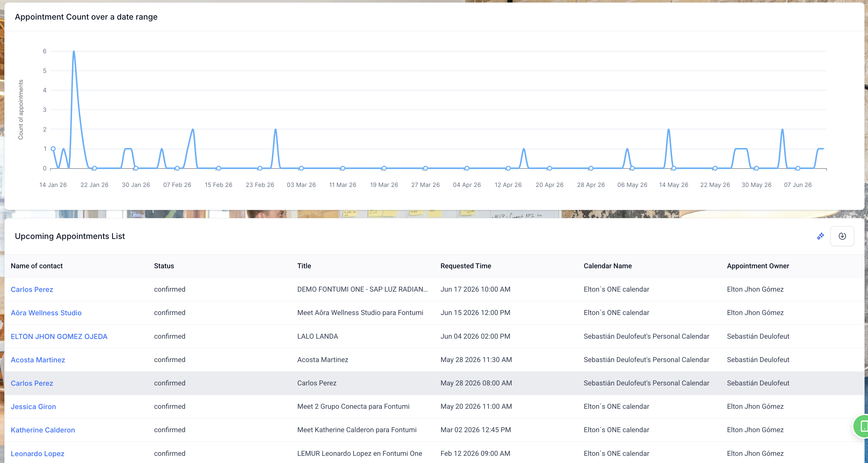Viewport: 868px width, 463px height.
Task: Click the chart data point at 06 May 26
Action: (632, 168)
